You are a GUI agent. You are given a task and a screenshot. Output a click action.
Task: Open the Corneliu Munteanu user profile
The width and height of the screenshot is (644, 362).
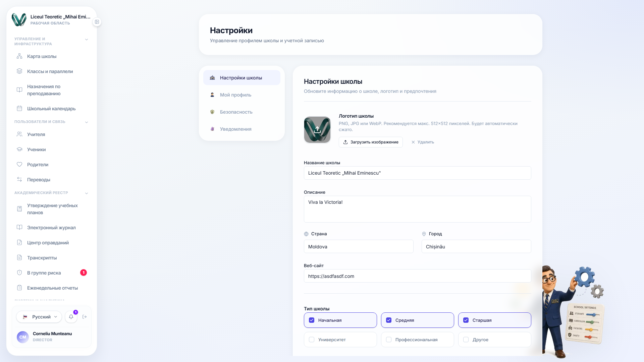pos(52,337)
